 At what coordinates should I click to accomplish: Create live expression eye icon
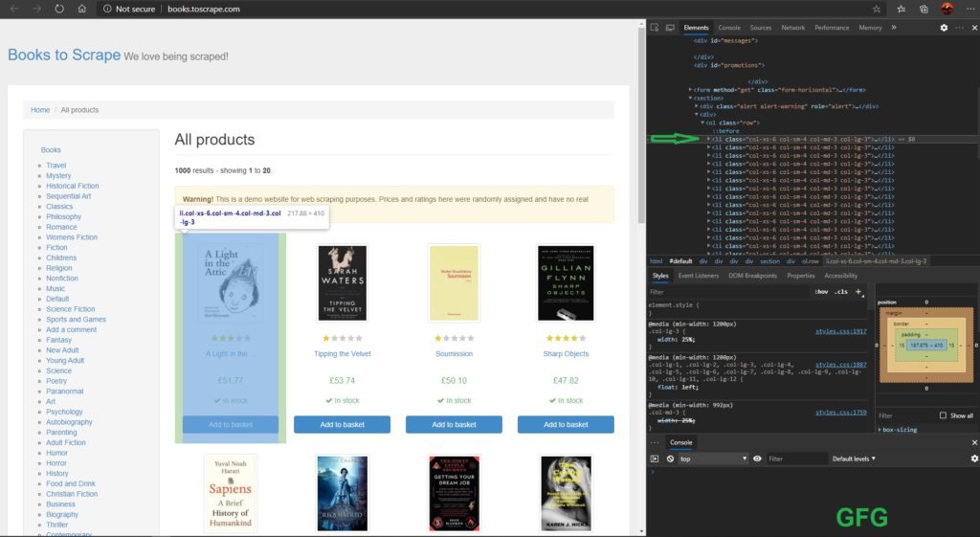pyautogui.click(x=757, y=459)
